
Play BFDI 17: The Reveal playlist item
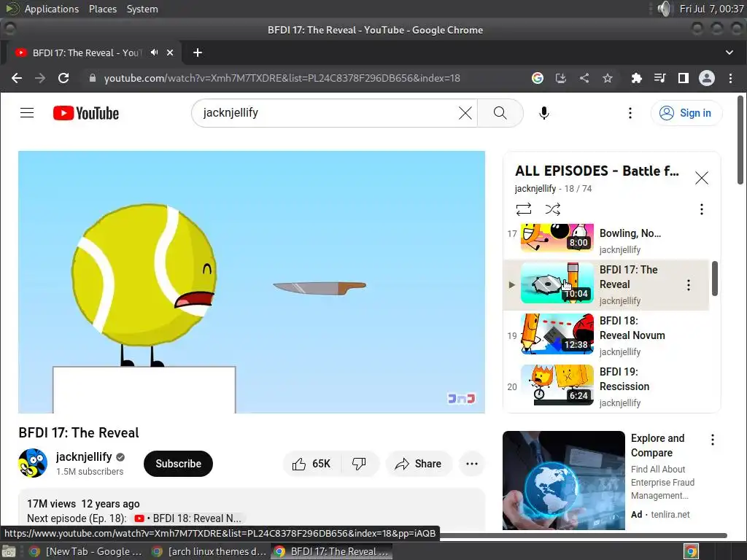coord(606,285)
